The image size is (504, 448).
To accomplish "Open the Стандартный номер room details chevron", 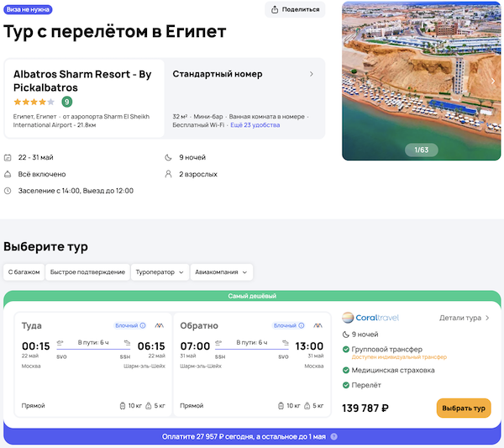I will click(x=312, y=74).
